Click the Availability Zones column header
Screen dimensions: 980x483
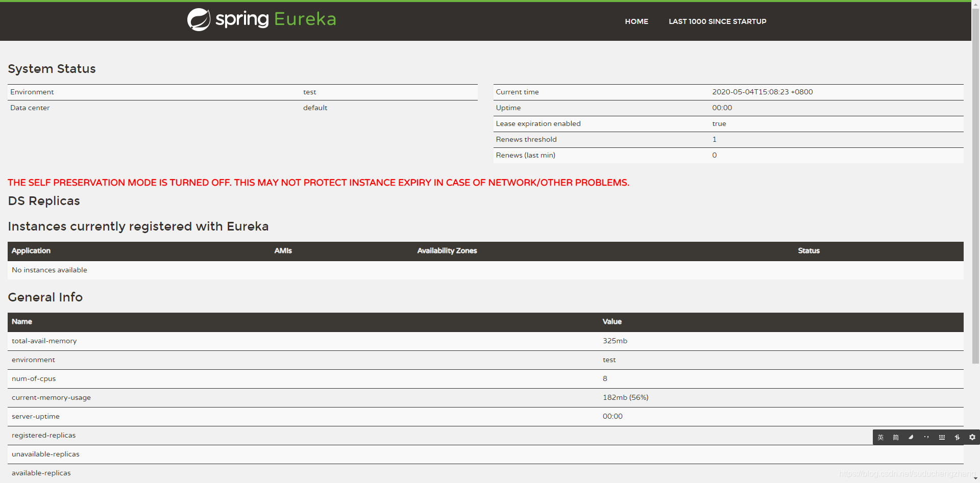(x=447, y=251)
